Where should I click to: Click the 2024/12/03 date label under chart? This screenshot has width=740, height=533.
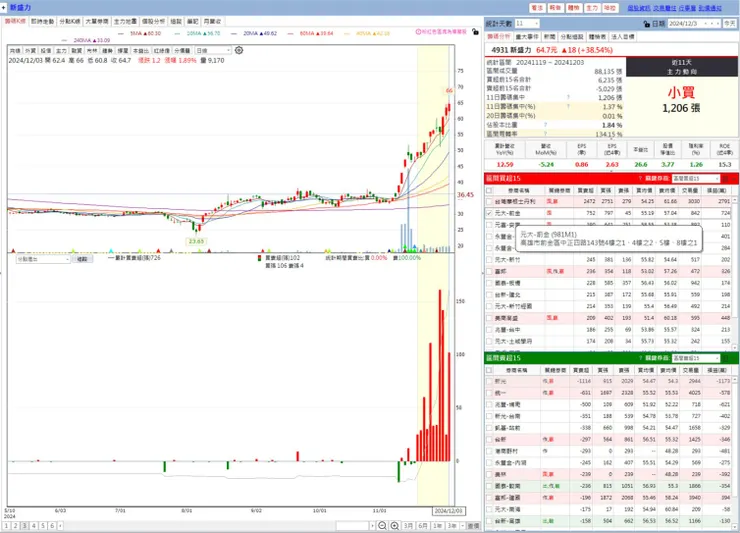(x=449, y=511)
